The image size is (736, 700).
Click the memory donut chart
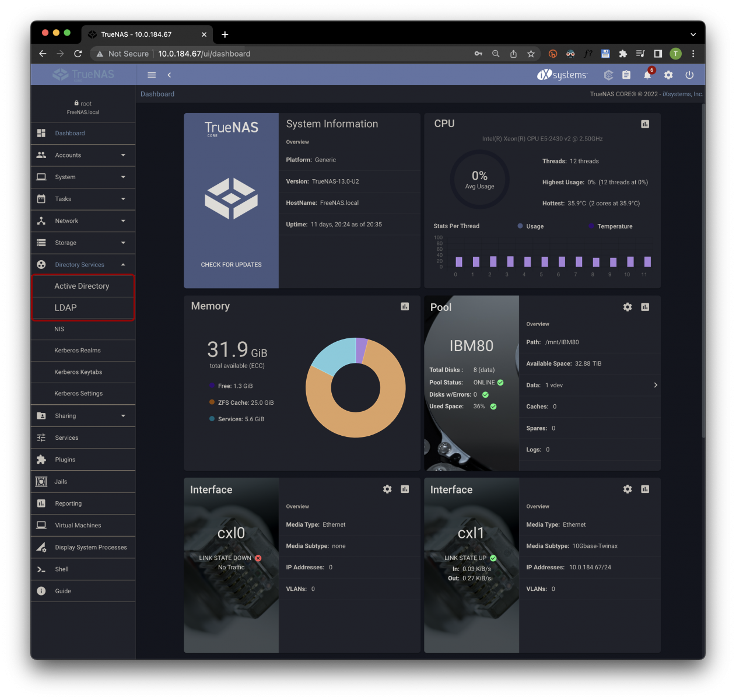pos(356,387)
